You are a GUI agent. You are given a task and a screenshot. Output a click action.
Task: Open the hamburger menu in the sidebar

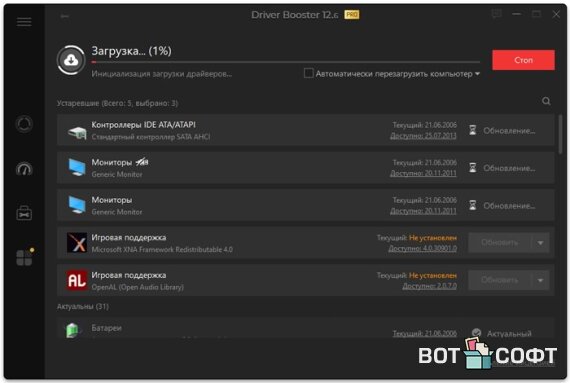24,22
